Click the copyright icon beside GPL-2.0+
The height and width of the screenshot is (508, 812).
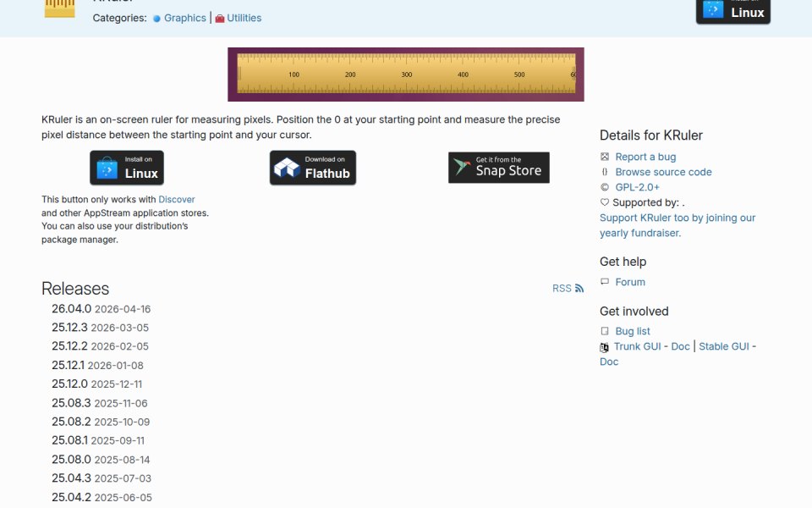click(604, 187)
